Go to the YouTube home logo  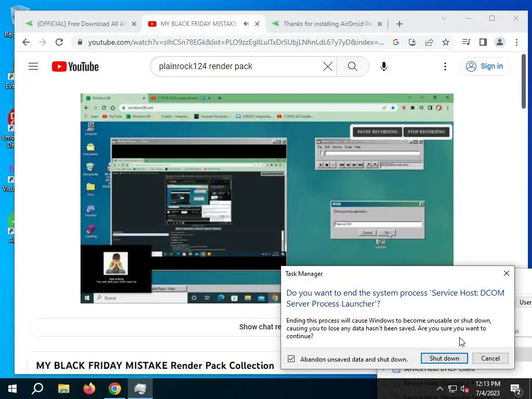75,66
